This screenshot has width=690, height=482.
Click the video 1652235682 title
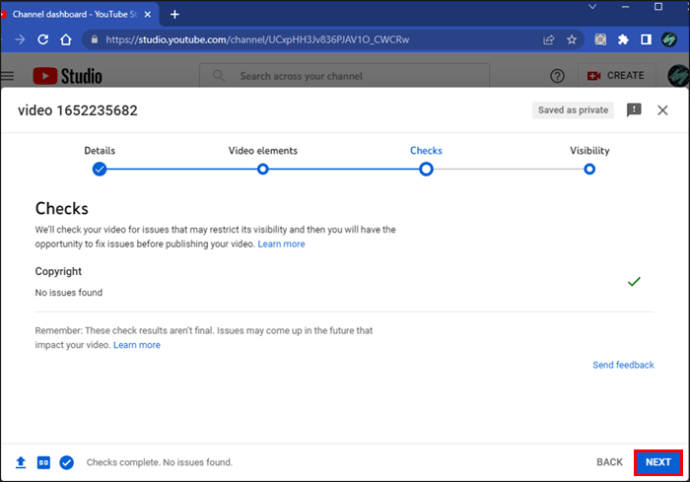point(77,110)
